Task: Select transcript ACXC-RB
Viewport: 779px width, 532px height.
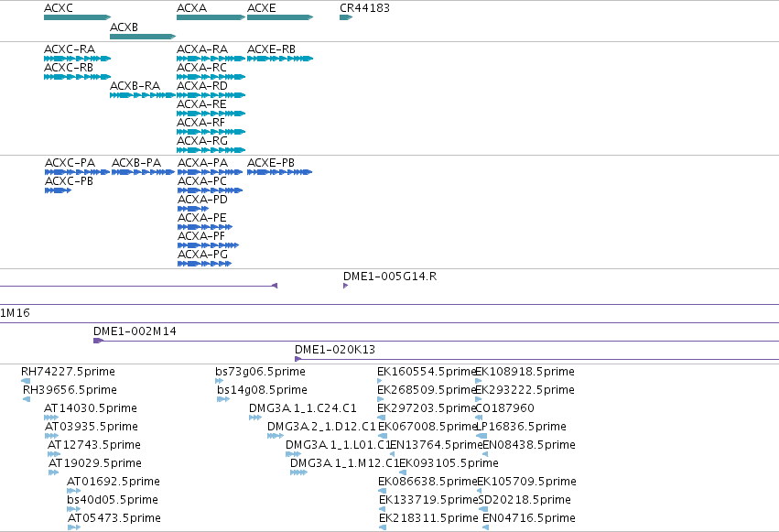Action: pyautogui.click(x=77, y=77)
